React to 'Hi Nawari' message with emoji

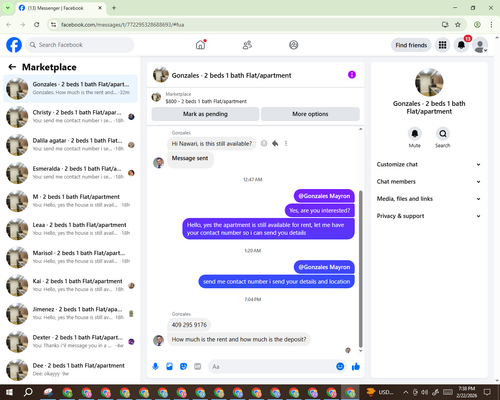pyautogui.click(x=264, y=144)
